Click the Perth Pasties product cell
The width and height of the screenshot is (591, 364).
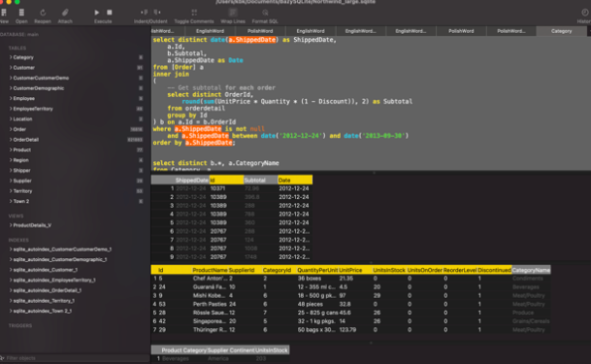pyautogui.click(x=210, y=304)
